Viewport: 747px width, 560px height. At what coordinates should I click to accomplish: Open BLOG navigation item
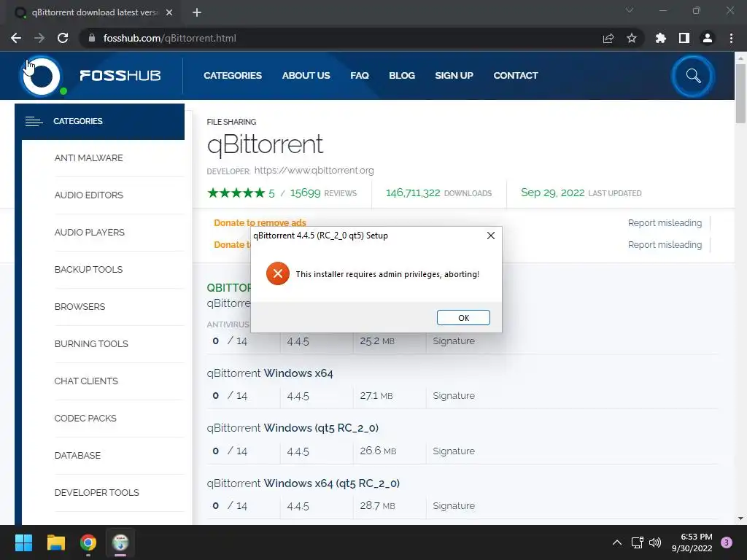click(x=402, y=76)
